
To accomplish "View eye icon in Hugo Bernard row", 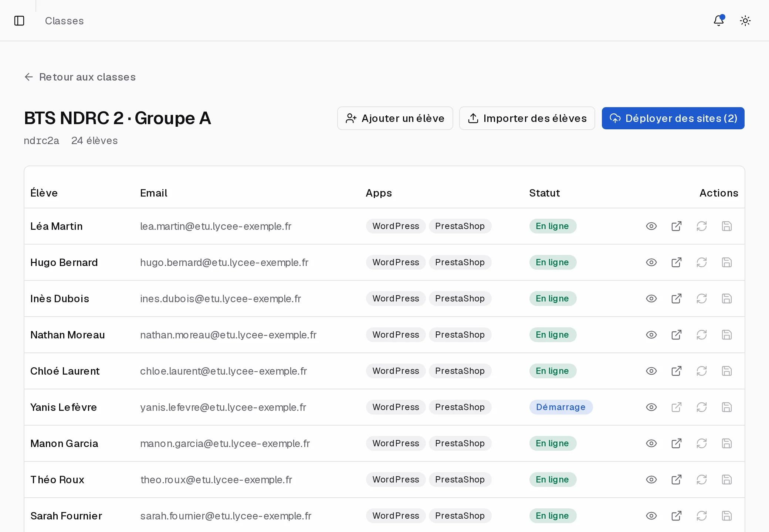I will coord(651,262).
